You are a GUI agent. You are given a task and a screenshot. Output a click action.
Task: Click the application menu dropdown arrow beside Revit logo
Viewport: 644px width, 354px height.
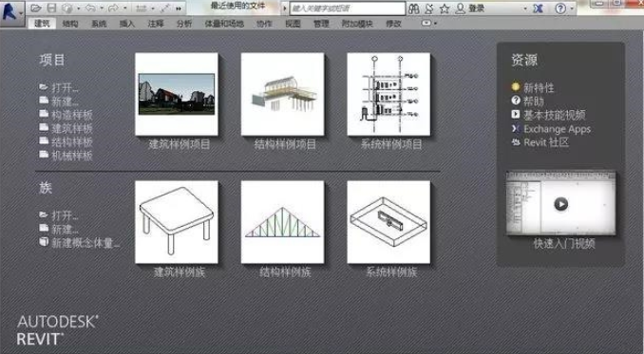21,14
